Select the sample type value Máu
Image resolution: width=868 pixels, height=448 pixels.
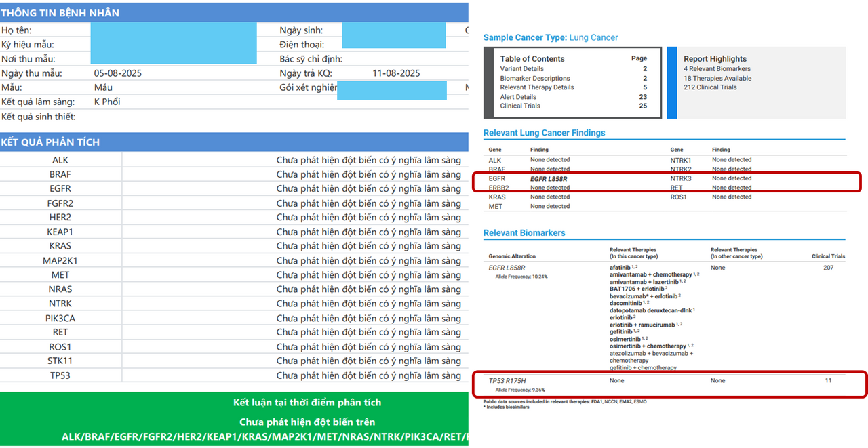pyautogui.click(x=103, y=87)
